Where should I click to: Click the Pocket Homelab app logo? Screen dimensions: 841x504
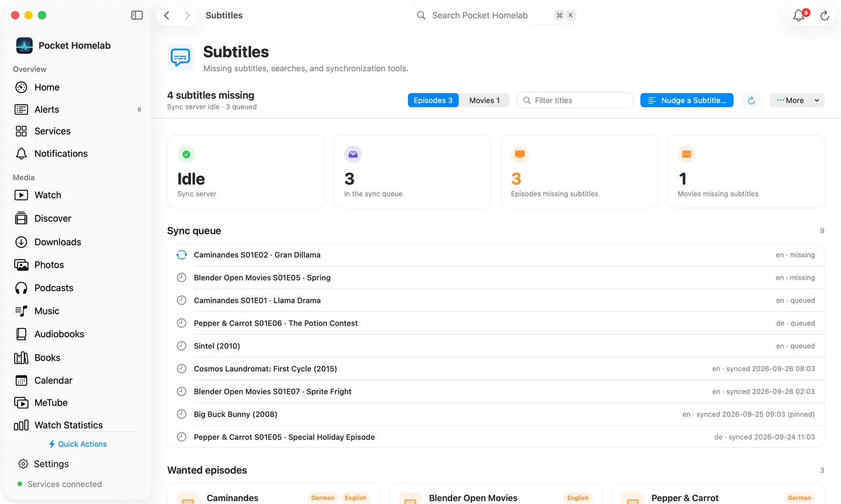(x=24, y=46)
